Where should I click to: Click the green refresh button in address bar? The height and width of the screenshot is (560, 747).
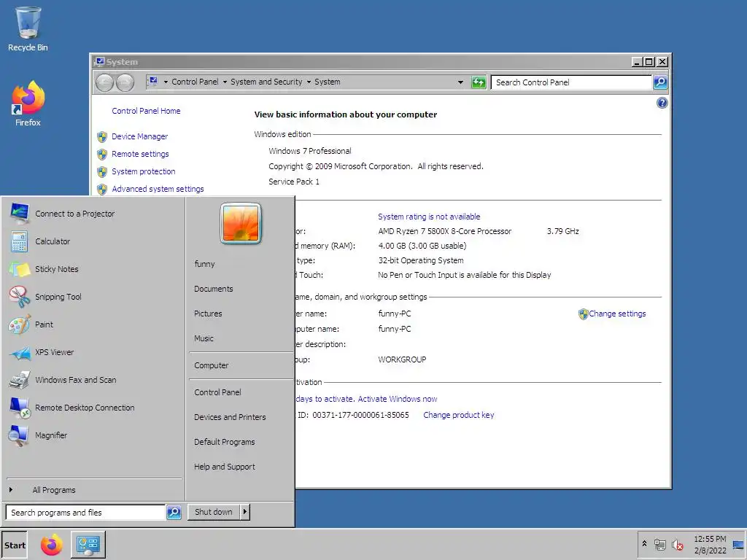[x=479, y=82]
